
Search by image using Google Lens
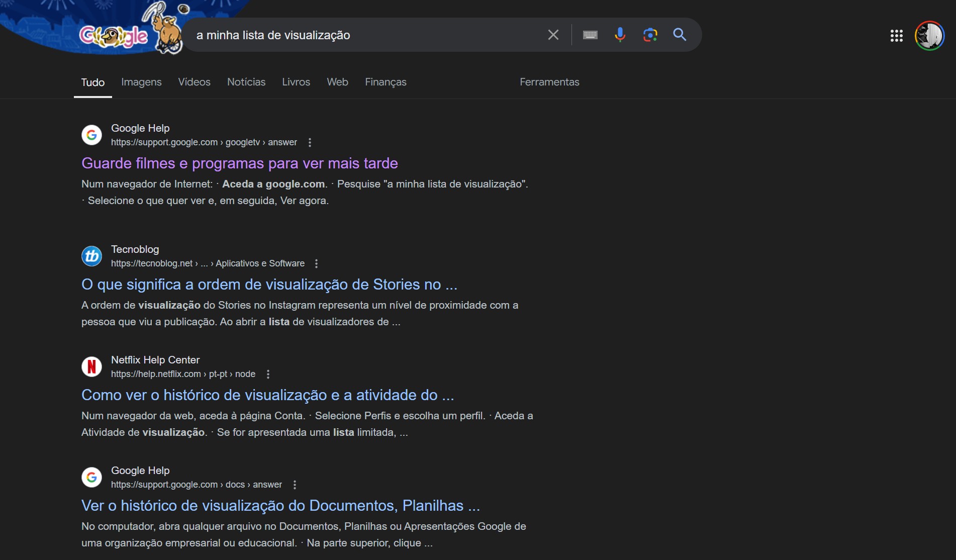click(x=650, y=35)
